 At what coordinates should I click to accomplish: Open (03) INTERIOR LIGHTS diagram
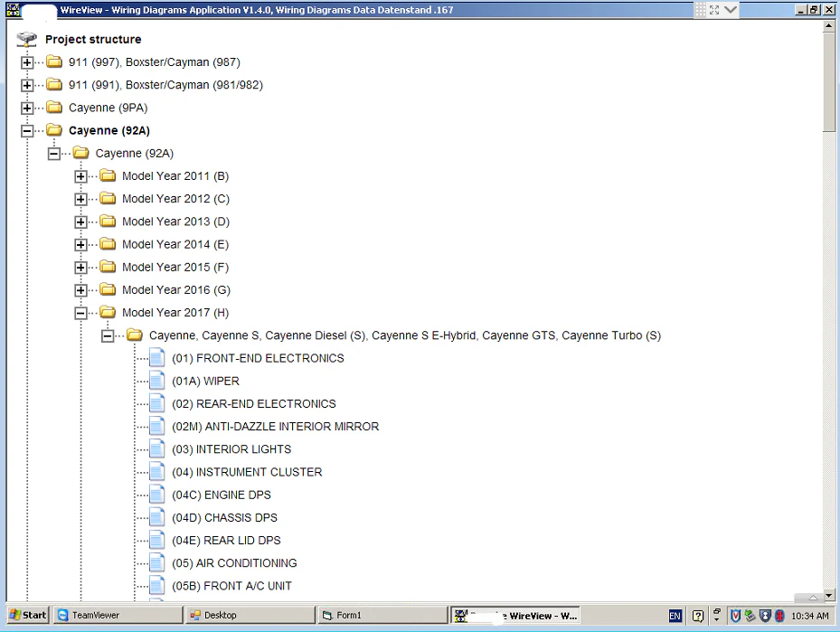click(231, 448)
